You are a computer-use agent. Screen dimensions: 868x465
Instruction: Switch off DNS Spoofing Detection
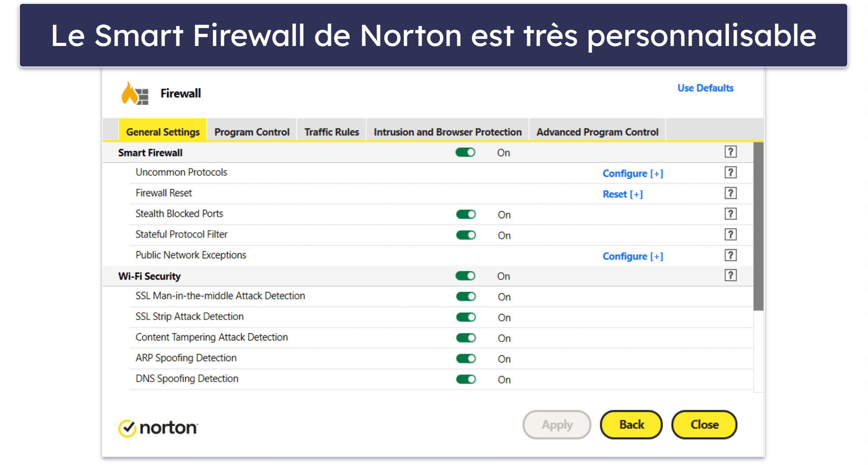[466, 379]
